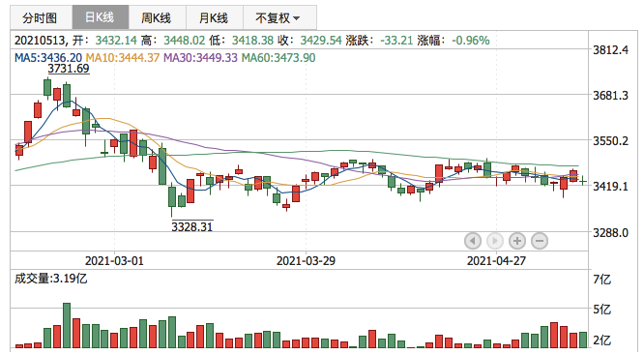Click the 2021-04-27 date axis label

[x=496, y=261]
